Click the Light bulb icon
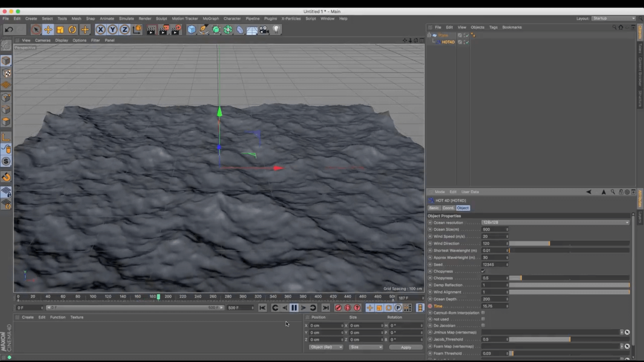Image resolution: width=644 pixels, height=362 pixels. (276, 29)
